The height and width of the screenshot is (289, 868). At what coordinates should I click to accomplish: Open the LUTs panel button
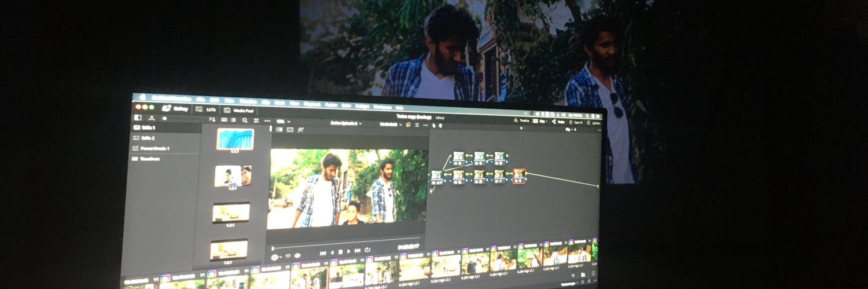[x=207, y=109]
